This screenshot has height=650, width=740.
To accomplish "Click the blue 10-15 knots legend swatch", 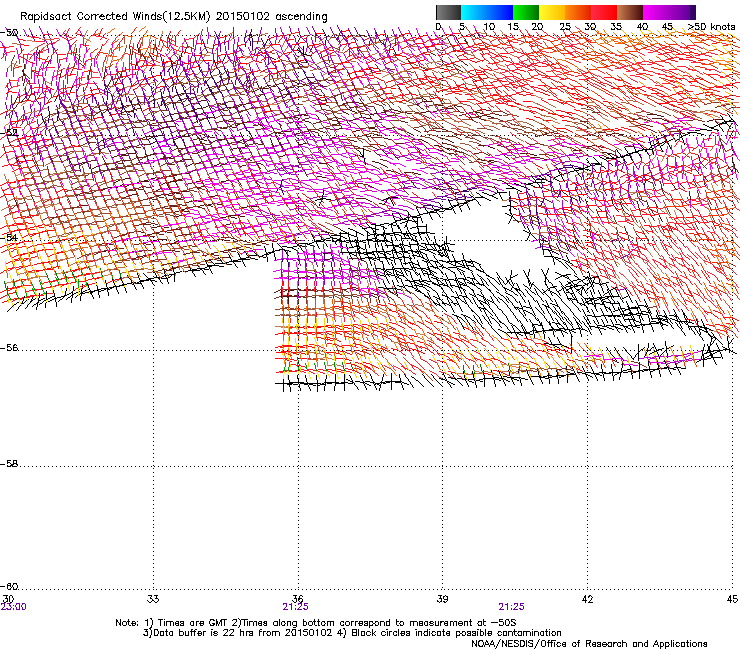I will (x=500, y=12).
